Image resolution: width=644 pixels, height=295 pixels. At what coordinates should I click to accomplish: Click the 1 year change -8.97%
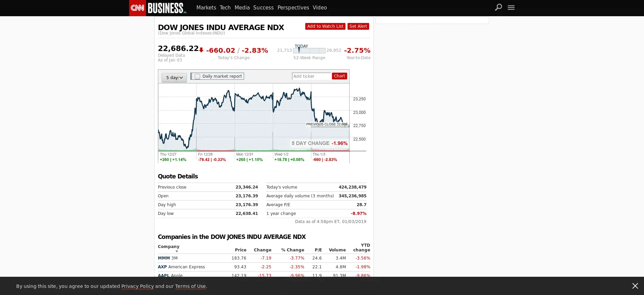tap(359, 214)
